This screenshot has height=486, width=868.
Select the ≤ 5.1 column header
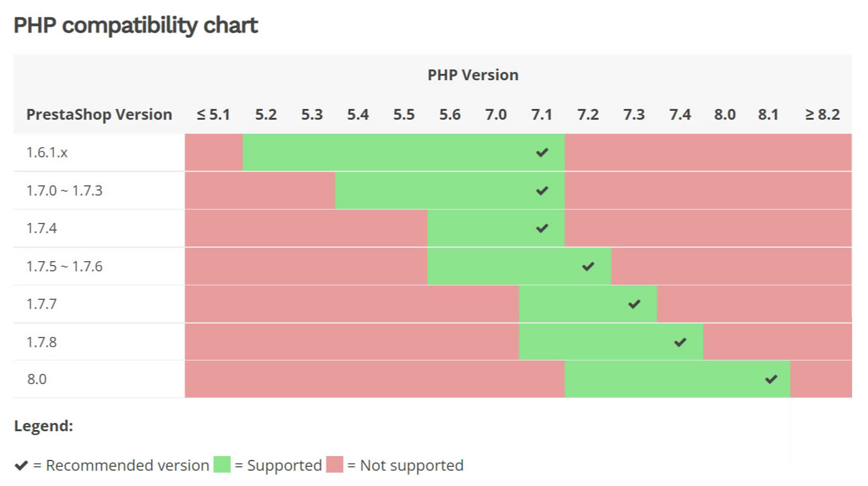[x=213, y=115]
